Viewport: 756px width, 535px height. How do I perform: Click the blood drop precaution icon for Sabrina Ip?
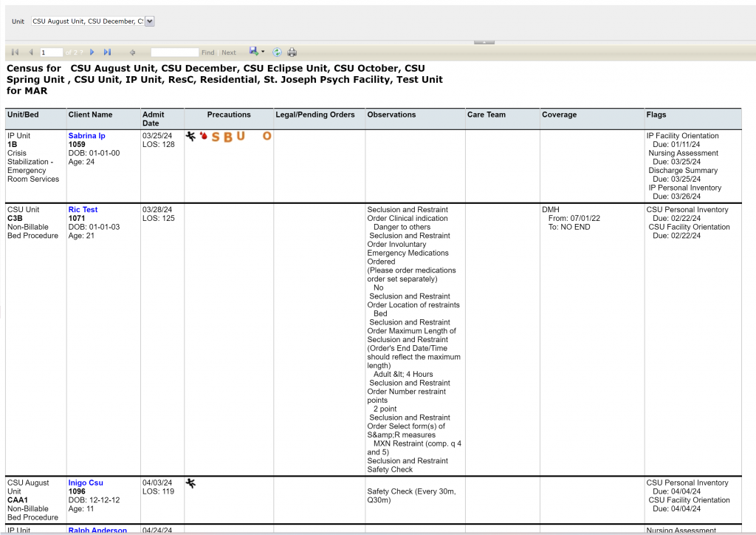tap(203, 136)
